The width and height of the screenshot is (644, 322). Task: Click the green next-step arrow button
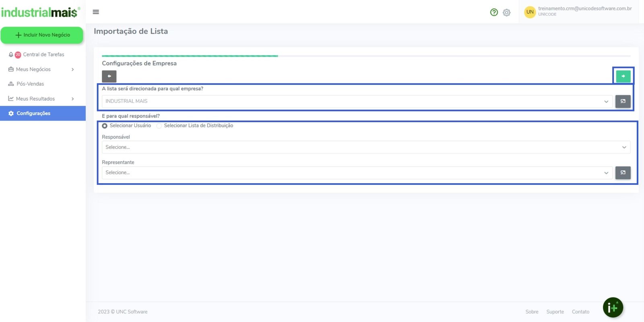(623, 76)
